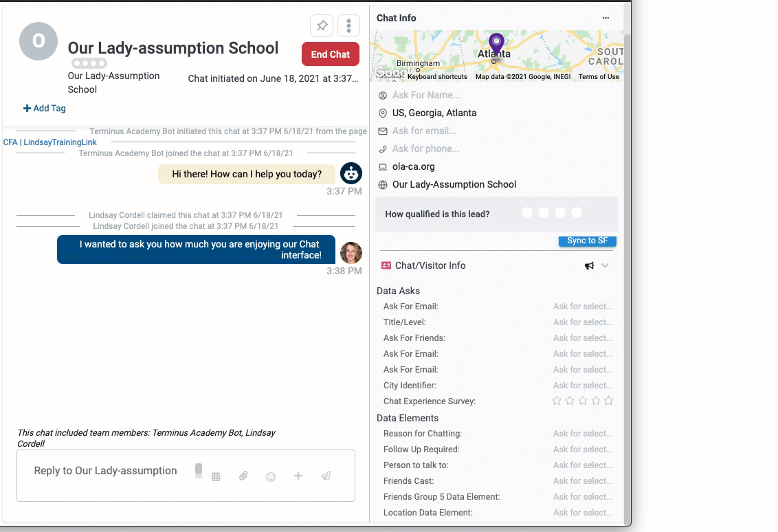Open the Title/Level select dropdown
This screenshot has height=532, width=778.
(x=583, y=322)
